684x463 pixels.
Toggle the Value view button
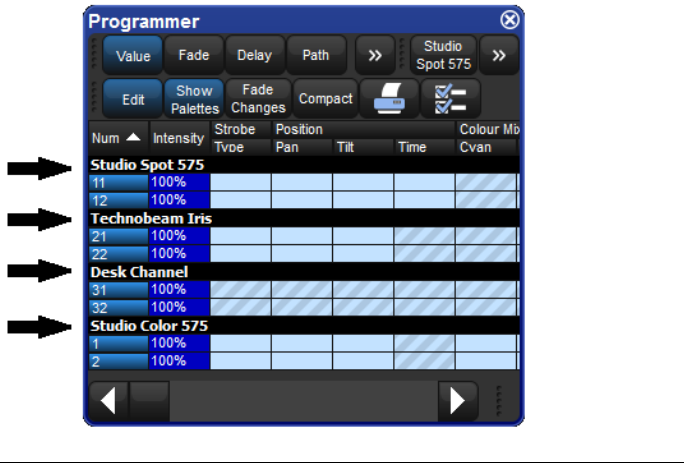pyautogui.click(x=133, y=55)
